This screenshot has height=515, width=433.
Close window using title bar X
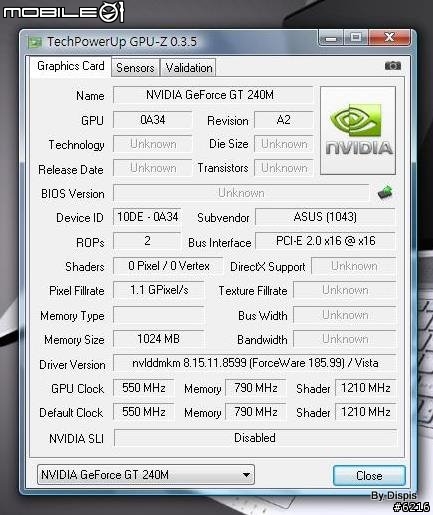click(x=389, y=37)
